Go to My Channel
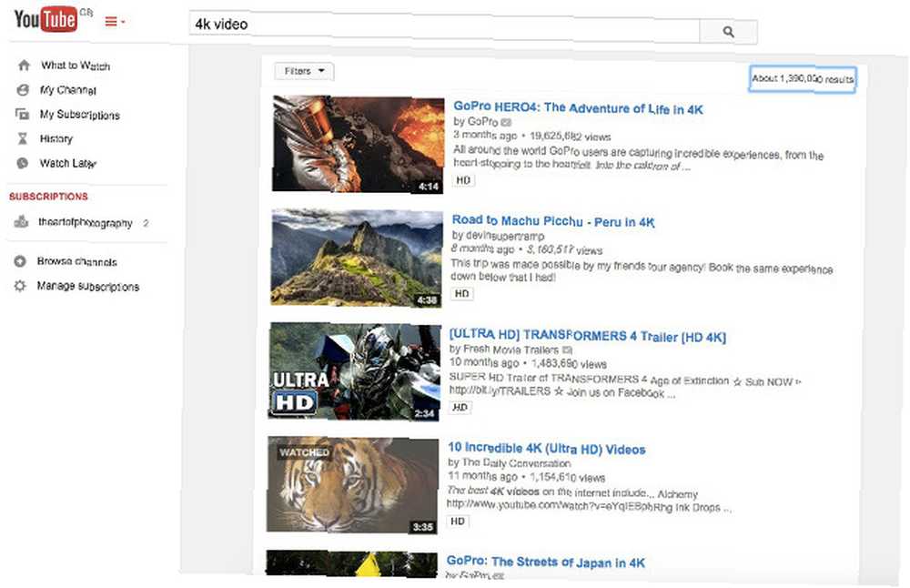 coord(68,90)
